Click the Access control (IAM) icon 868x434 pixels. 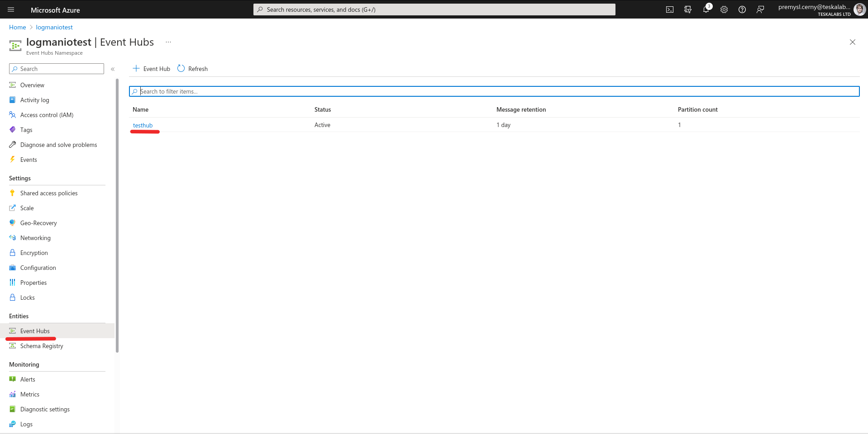pos(13,115)
